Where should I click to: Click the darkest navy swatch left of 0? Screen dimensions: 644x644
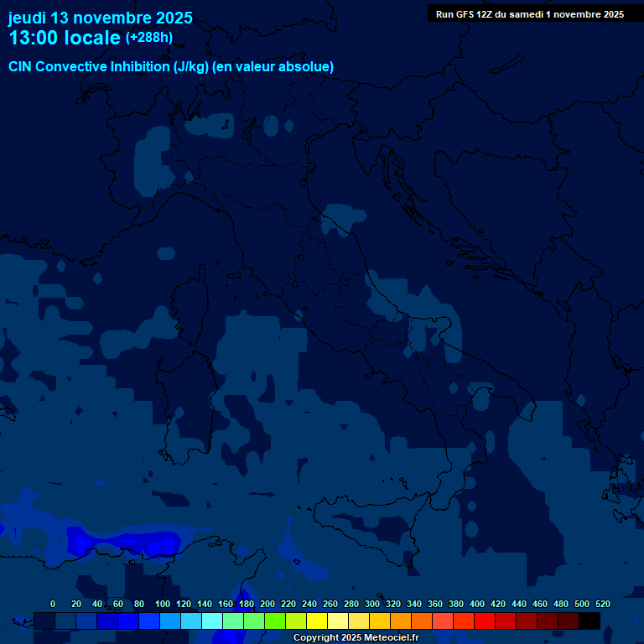pyautogui.click(x=44, y=621)
